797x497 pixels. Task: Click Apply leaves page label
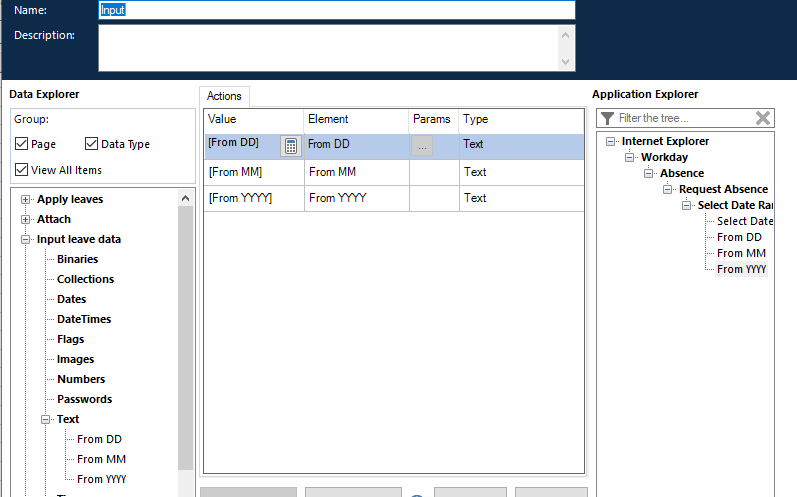tap(70, 199)
